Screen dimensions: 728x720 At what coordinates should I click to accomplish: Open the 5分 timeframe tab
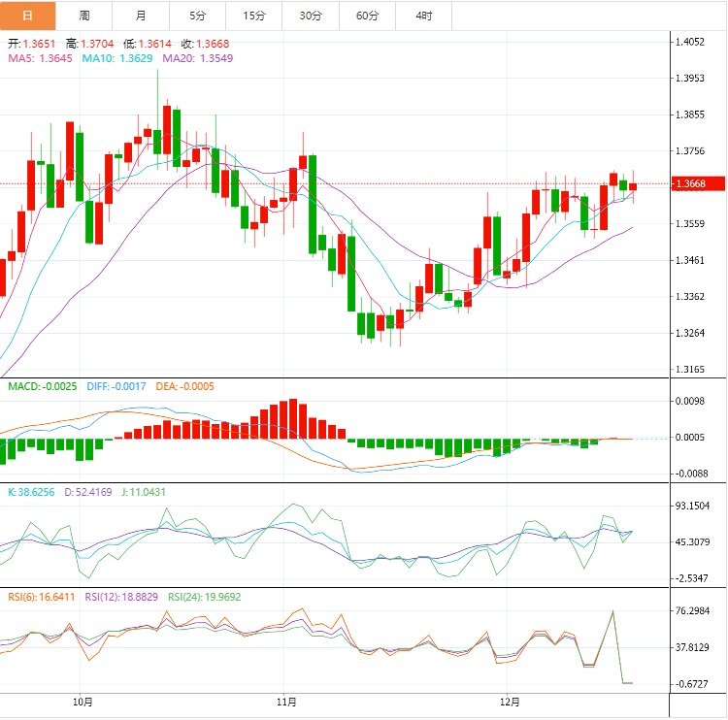198,16
